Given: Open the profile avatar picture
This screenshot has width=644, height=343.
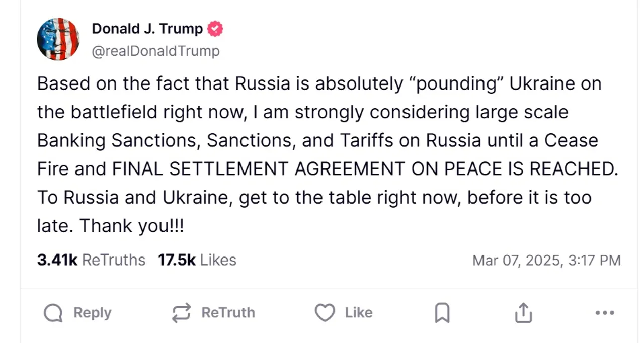Looking at the screenshot, I should pos(58,39).
